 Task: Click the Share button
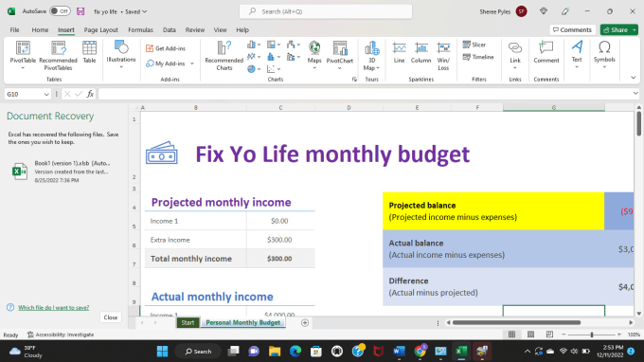616,30
